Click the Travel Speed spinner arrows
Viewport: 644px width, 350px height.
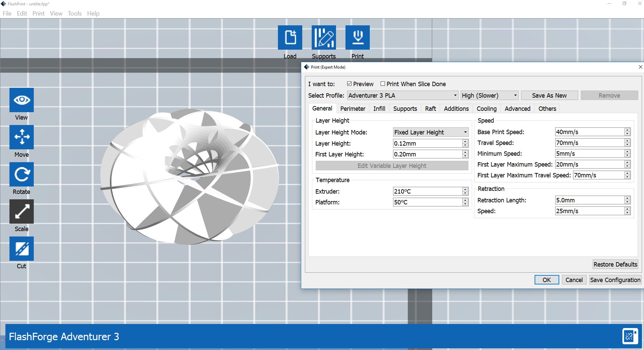click(x=627, y=143)
